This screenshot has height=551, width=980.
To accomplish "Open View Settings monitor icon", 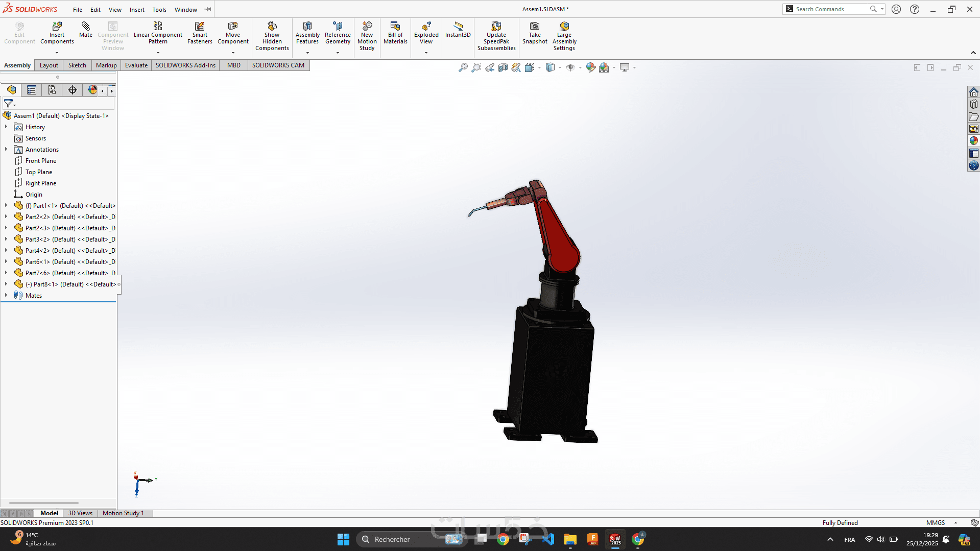I will point(625,67).
